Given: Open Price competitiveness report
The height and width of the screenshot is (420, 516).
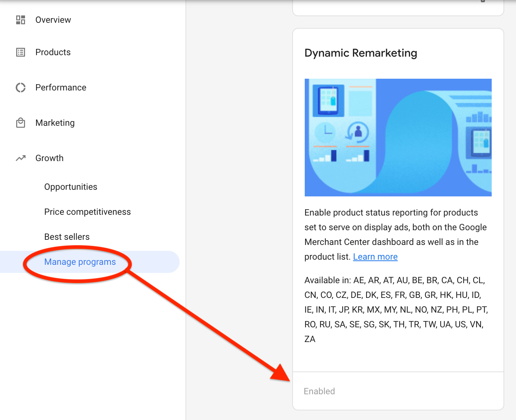Looking at the screenshot, I should (x=88, y=212).
